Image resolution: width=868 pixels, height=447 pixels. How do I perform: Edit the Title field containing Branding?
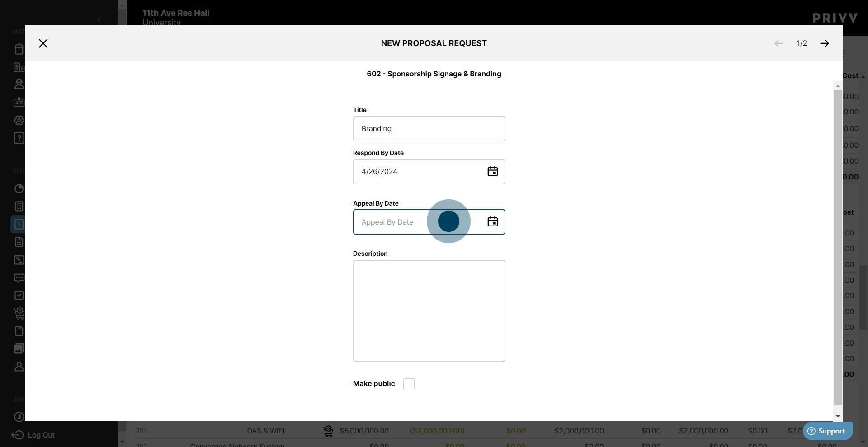(429, 129)
